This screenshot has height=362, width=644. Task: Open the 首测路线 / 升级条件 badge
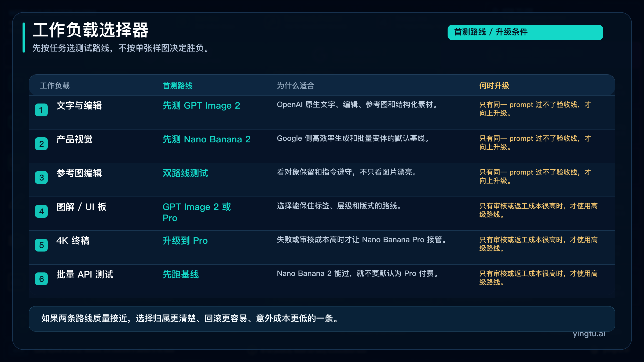coord(525,32)
